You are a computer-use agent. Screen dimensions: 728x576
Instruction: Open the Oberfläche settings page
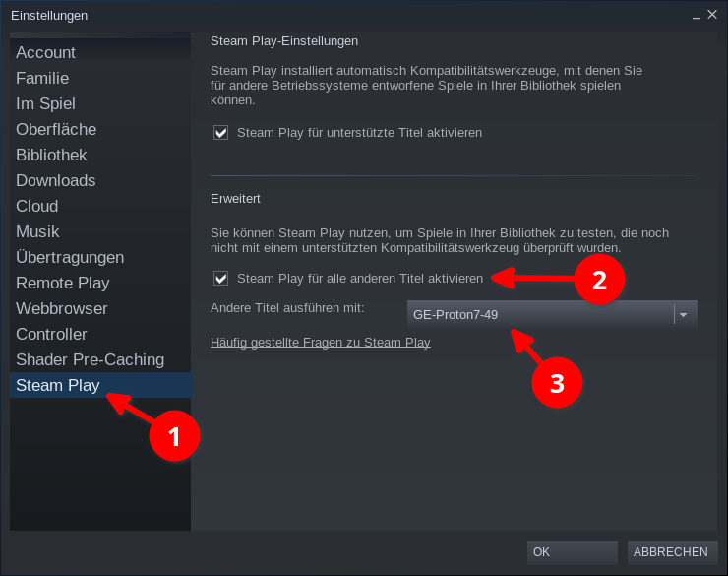pos(56,129)
